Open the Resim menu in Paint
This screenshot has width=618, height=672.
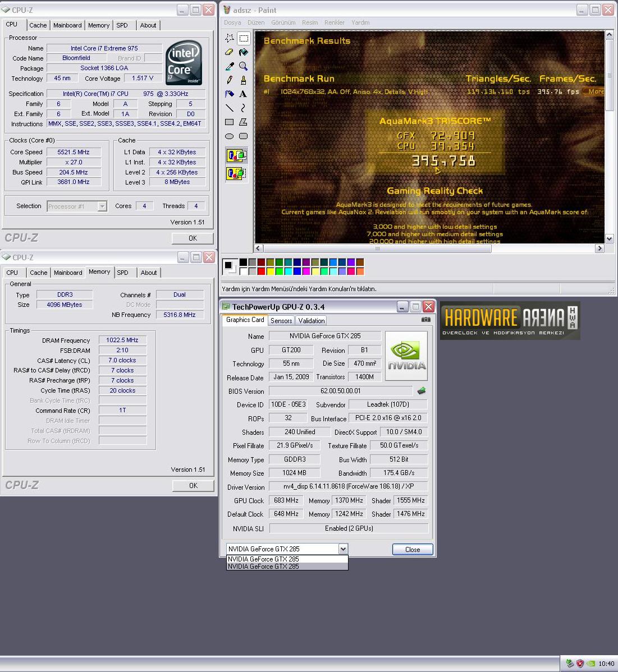click(x=310, y=22)
